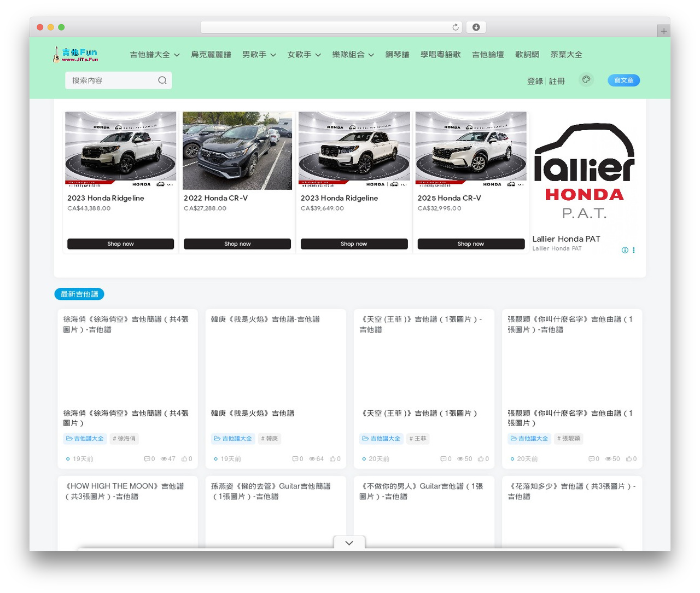Click 吉他譜大全 category tag on 韓庚 card
Screen dimensions: 700x593
233,439
